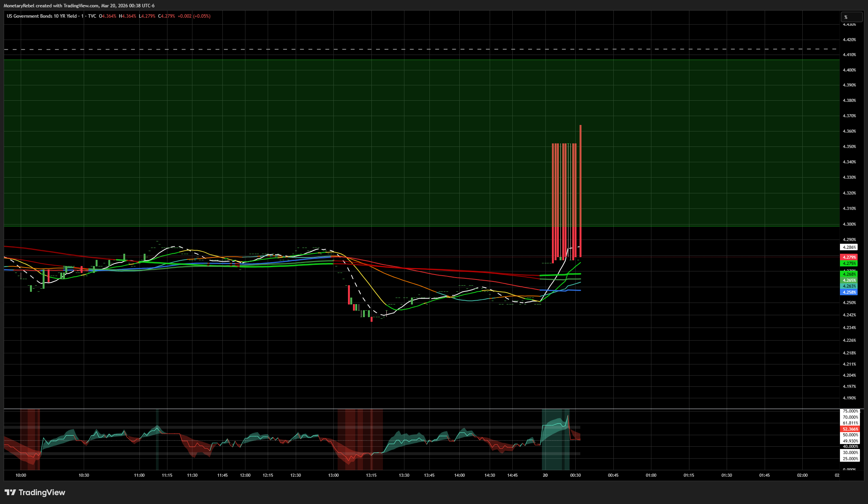Click the bright green 4.275% price label
Screen dimensions: 868x504
click(x=849, y=263)
